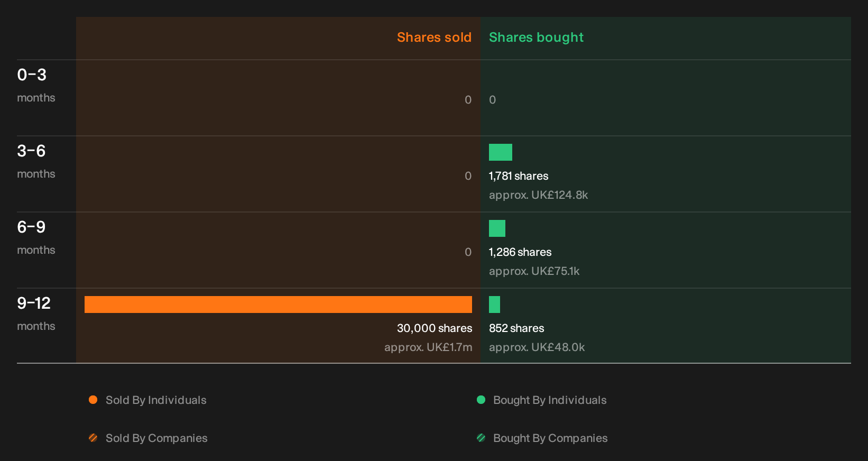Screen dimensions: 868x461
Task: Click the 9-12 months row label
Action: pyautogui.click(x=36, y=314)
